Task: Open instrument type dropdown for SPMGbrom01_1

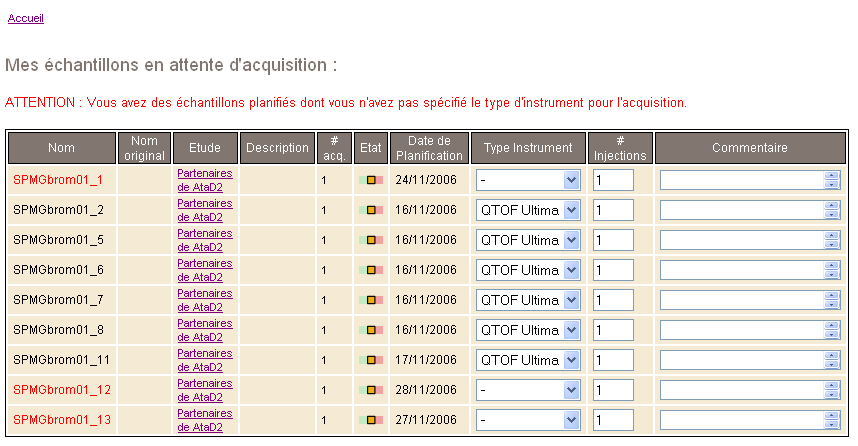Action: [528, 180]
